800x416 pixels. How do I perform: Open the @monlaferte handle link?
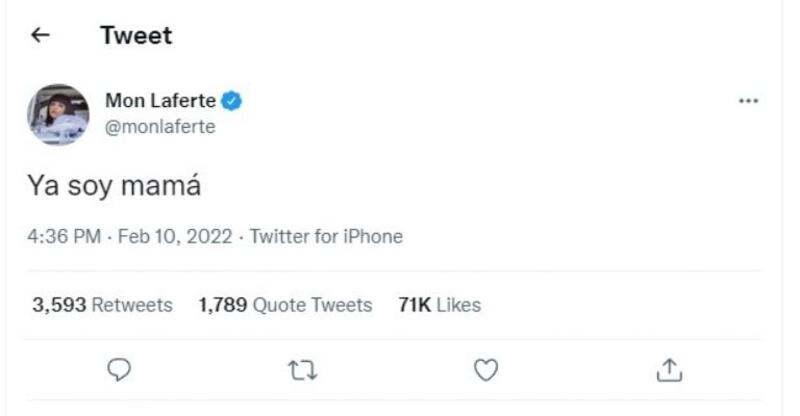coord(160,127)
